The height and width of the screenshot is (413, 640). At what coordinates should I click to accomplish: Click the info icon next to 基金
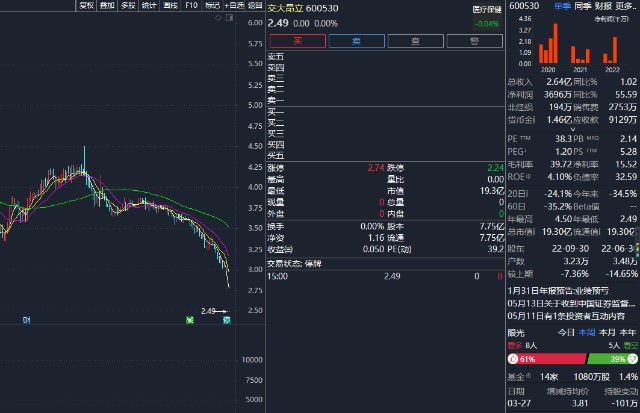[x=529, y=375]
